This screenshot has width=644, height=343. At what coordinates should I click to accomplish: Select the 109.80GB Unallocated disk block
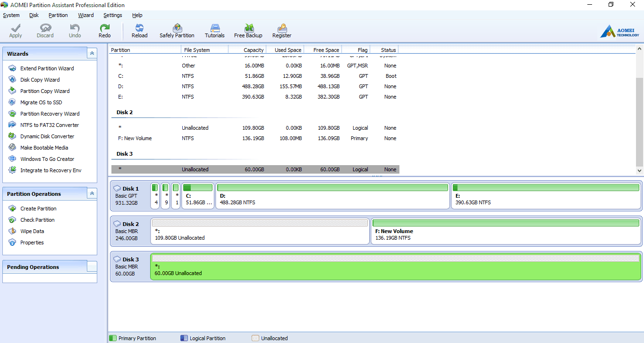tap(260, 231)
